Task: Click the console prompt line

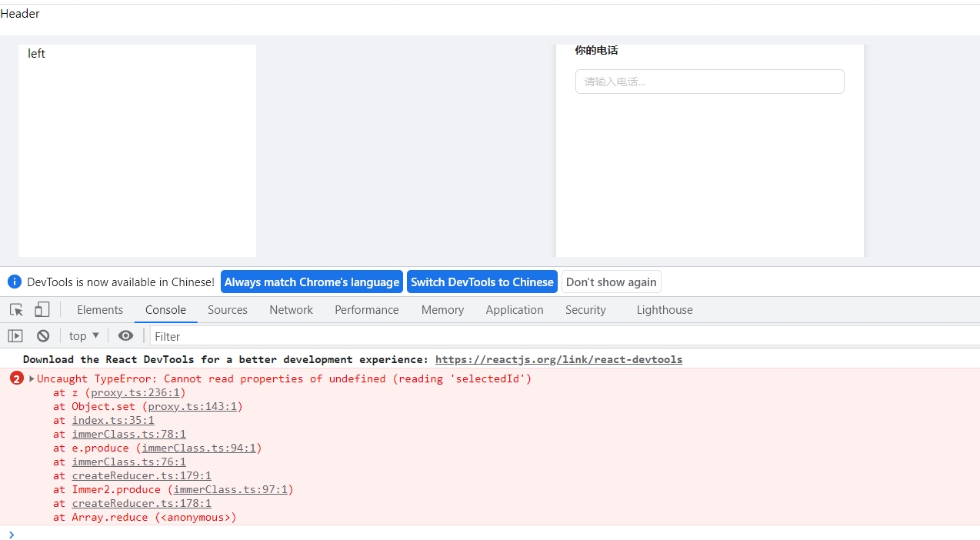Action: pyautogui.click(x=490, y=535)
